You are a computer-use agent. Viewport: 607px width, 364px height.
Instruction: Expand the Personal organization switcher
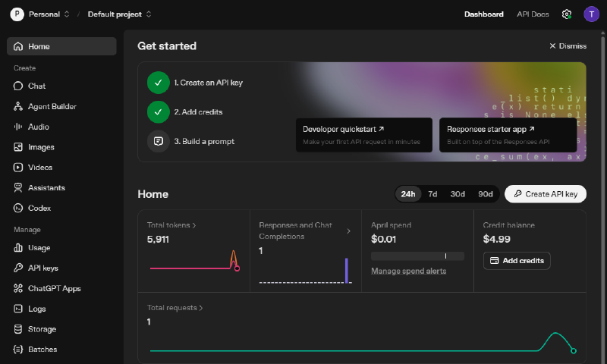[x=67, y=14]
